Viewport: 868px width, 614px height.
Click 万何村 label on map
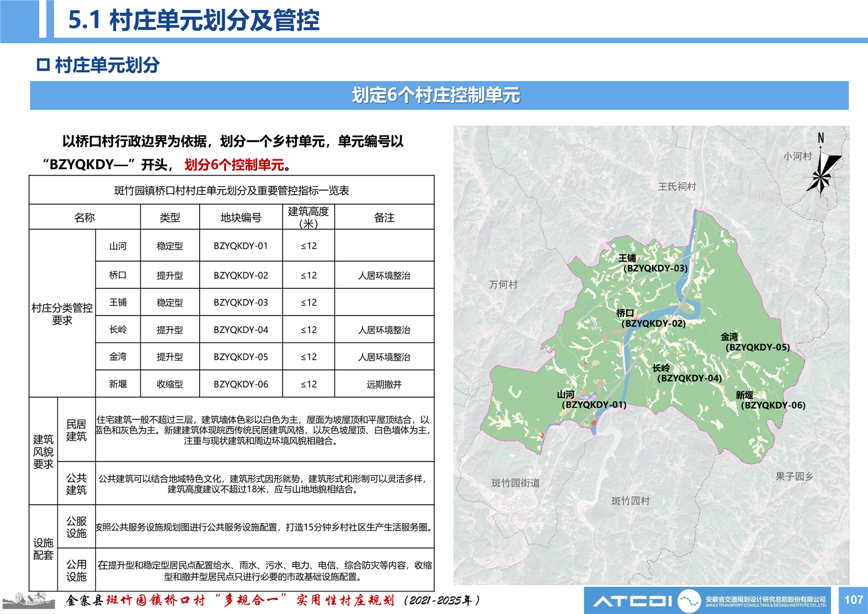[x=503, y=285]
